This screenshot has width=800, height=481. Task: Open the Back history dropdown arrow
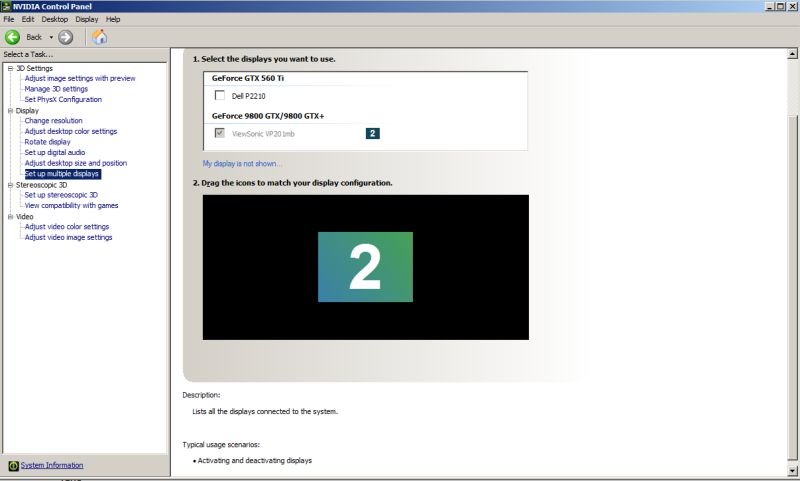pos(51,37)
